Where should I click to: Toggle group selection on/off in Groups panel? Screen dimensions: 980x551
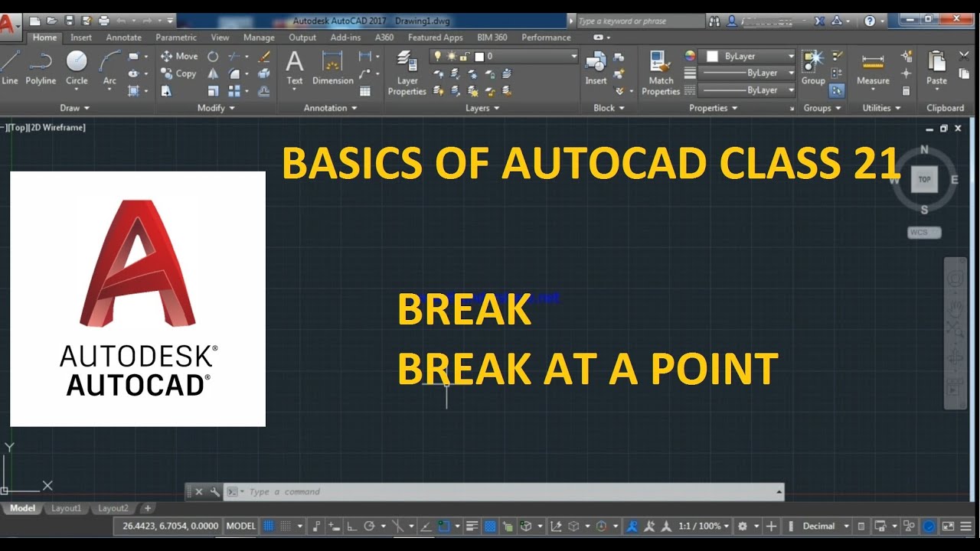(836, 91)
